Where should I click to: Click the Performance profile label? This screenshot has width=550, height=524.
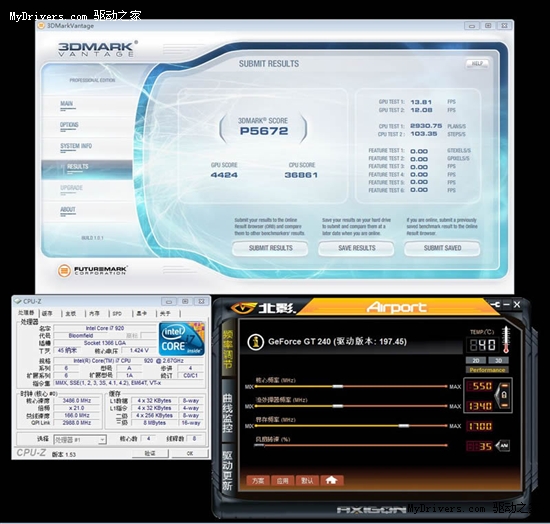[487, 370]
